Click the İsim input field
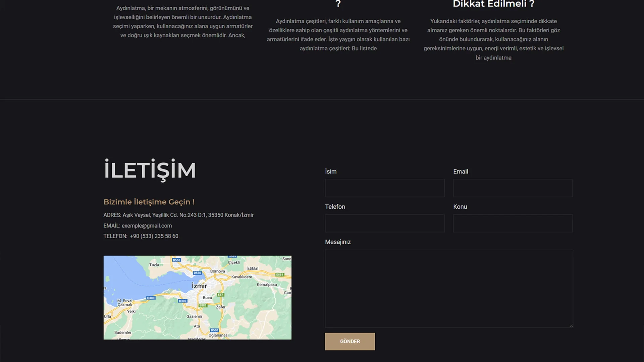This screenshot has width=644, height=362. coord(384,188)
